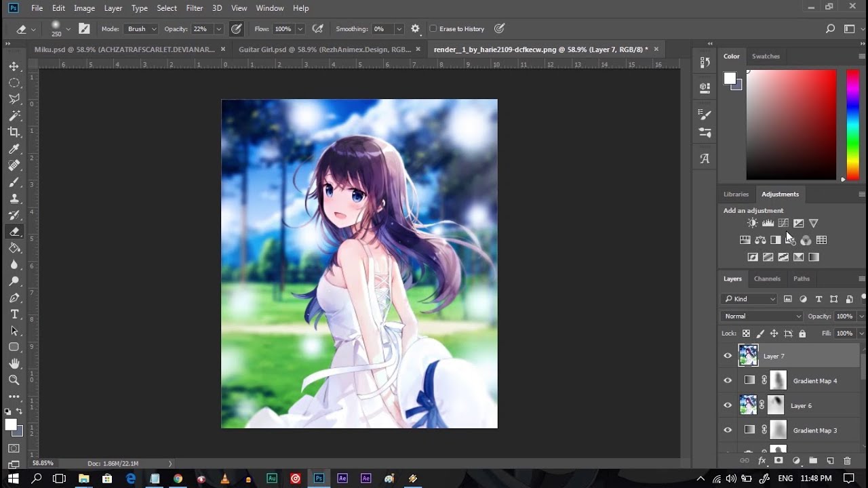868x488 pixels.
Task: Open brush smoothing options gear
Action: 415,29
